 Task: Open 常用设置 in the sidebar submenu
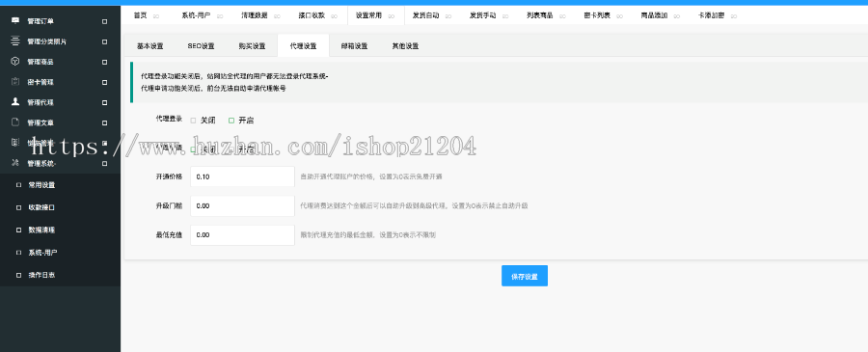coord(41,185)
